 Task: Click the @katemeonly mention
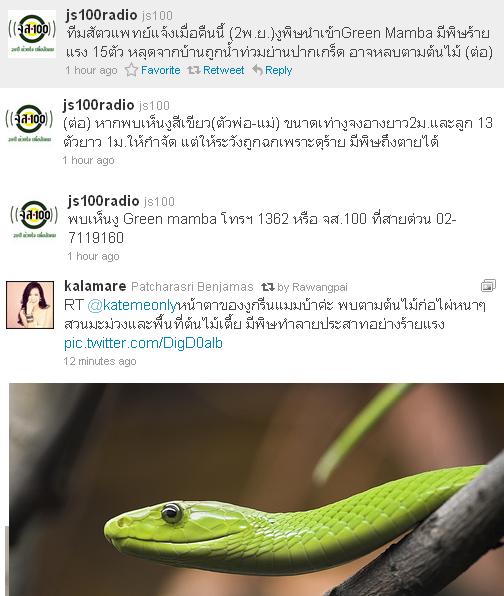pyautogui.click(x=132, y=305)
